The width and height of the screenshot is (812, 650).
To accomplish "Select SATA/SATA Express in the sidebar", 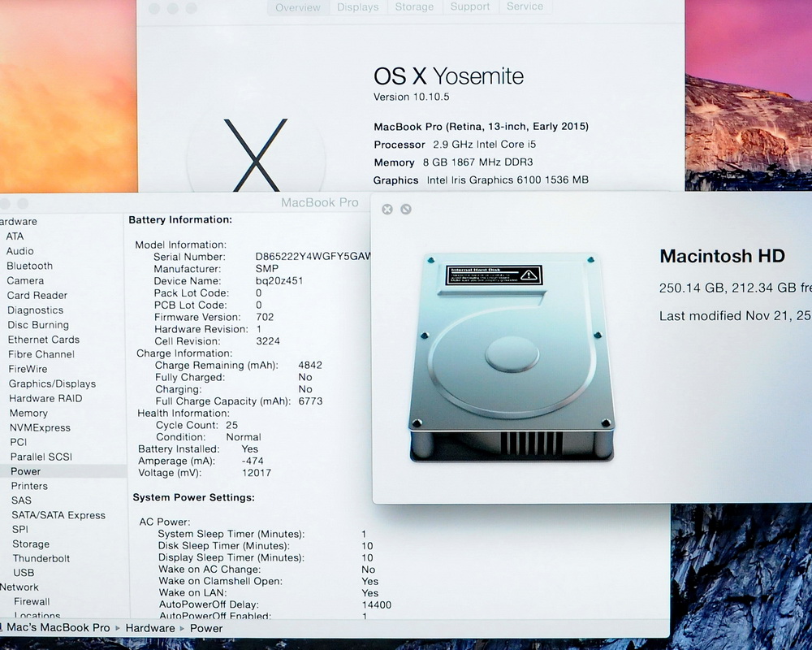I will click(58, 515).
